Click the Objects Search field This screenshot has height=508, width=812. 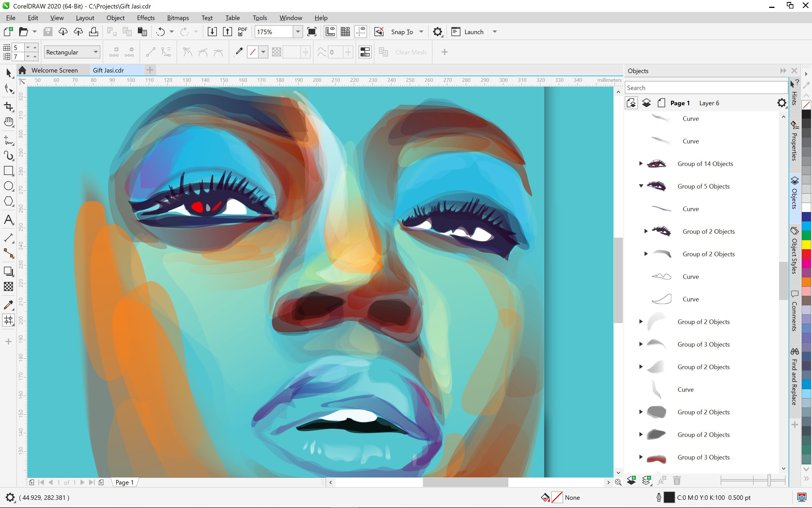click(x=706, y=88)
